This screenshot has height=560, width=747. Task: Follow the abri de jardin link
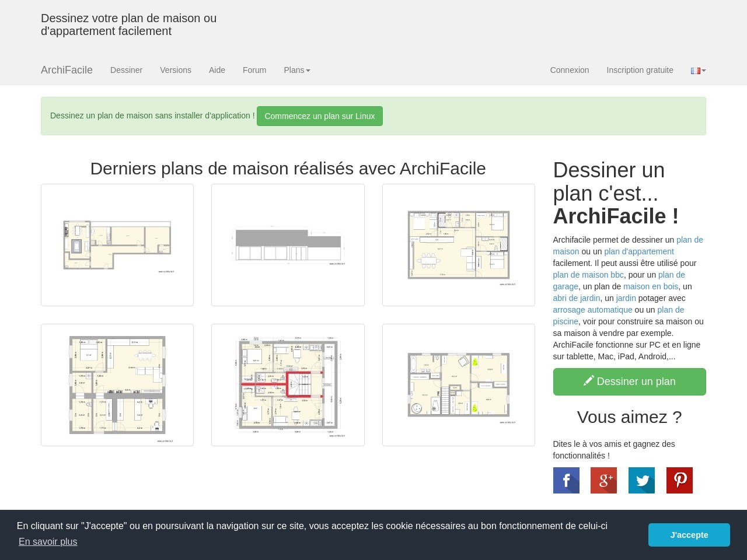click(577, 298)
